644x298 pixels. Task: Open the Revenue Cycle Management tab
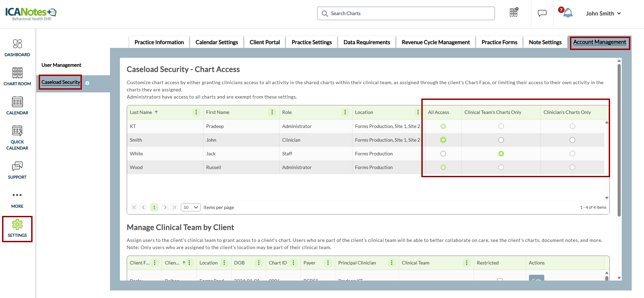(436, 42)
